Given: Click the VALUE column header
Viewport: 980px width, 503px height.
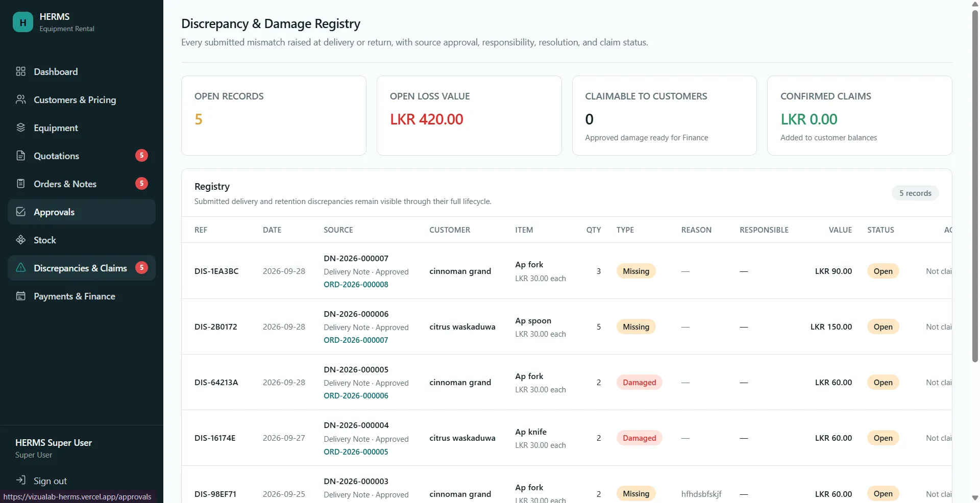Looking at the screenshot, I should (840, 230).
